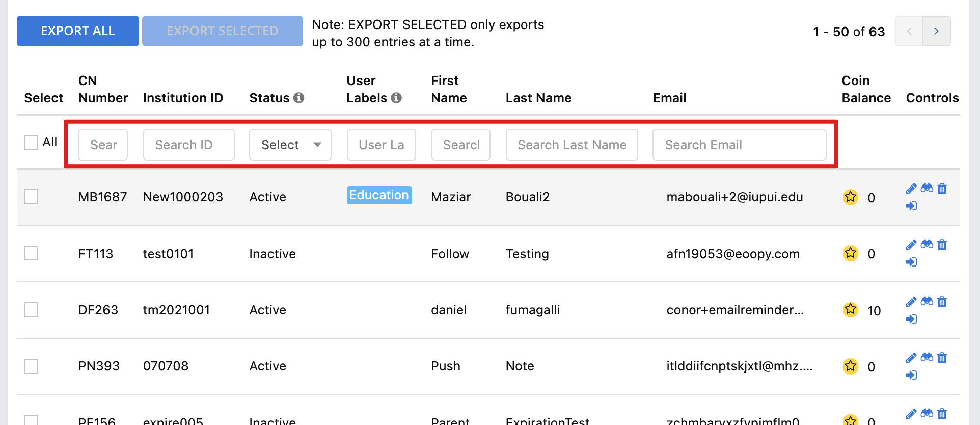Image resolution: width=980 pixels, height=425 pixels.
Task: Click Institution ID New1000203 cell
Action: 183,197
